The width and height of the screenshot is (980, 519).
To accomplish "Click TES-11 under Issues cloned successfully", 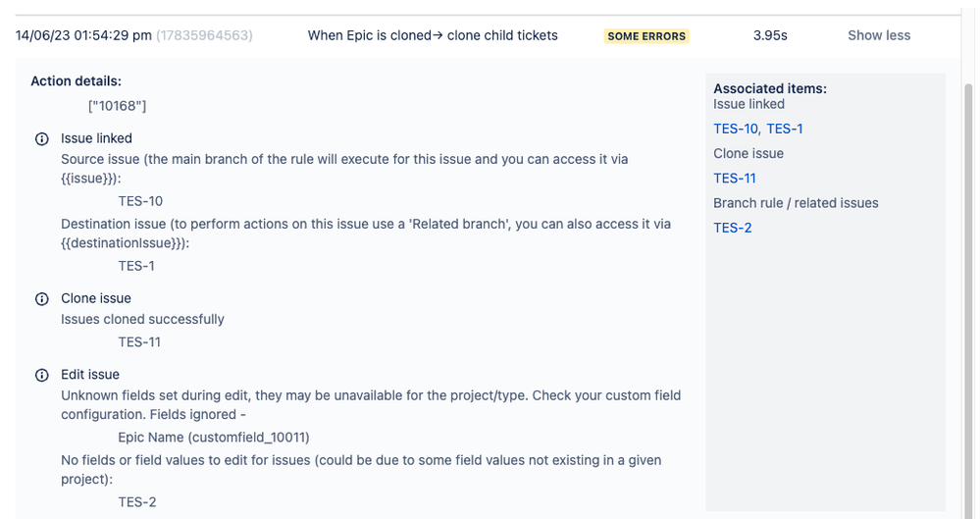I will [139, 342].
